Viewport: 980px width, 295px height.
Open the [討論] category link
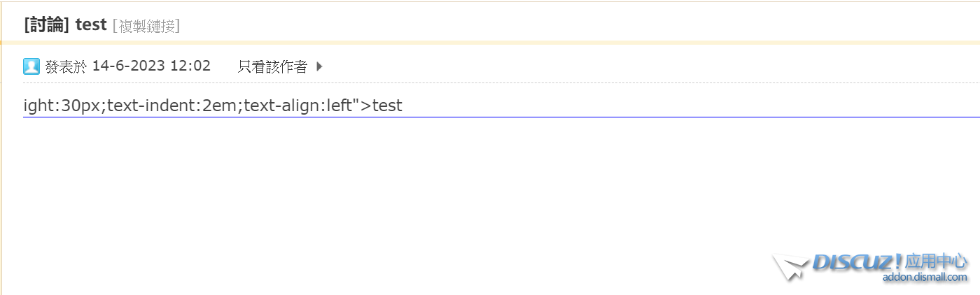46,25
